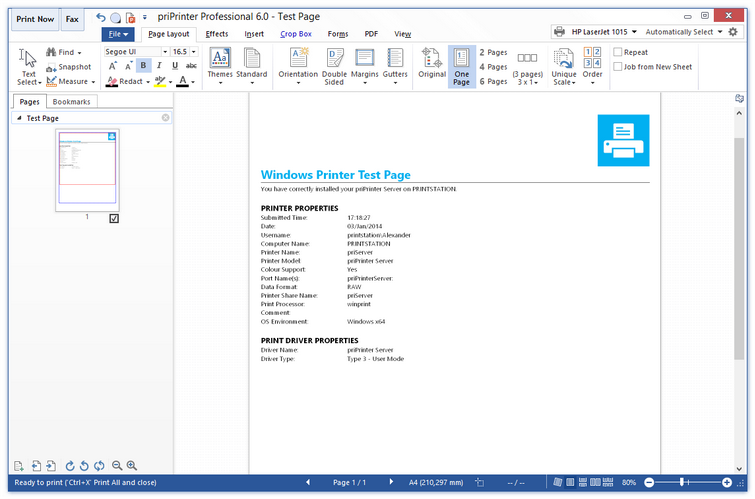The height and width of the screenshot is (499, 755).
Task: Open Automatically Select paper source dropdown
Action: 720,32
